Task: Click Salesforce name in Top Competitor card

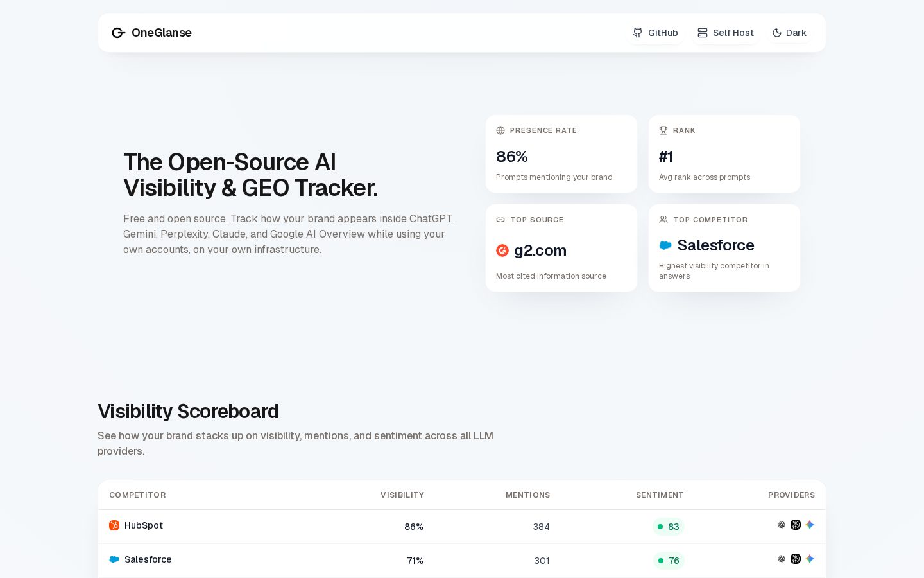Action: click(715, 245)
